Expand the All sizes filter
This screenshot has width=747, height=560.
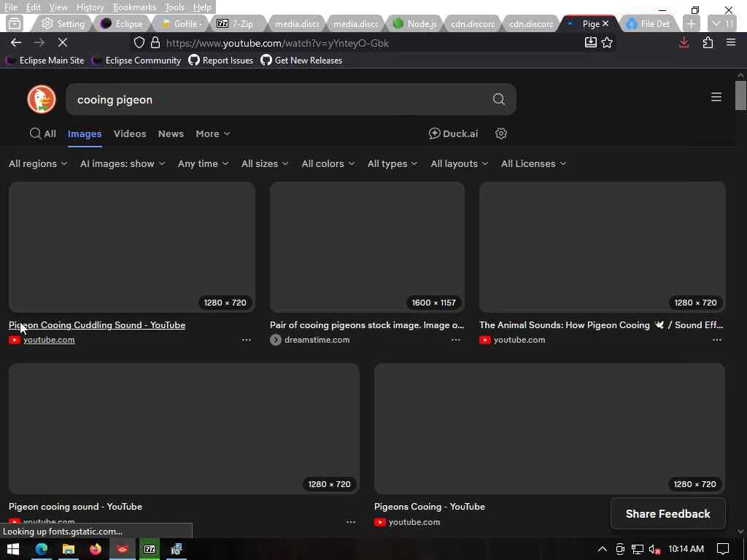pos(264,164)
